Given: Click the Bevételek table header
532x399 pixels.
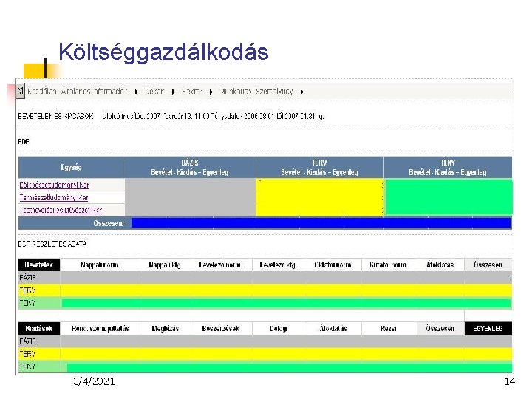Looking at the screenshot, I should pyautogui.click(x=39, y=265).
